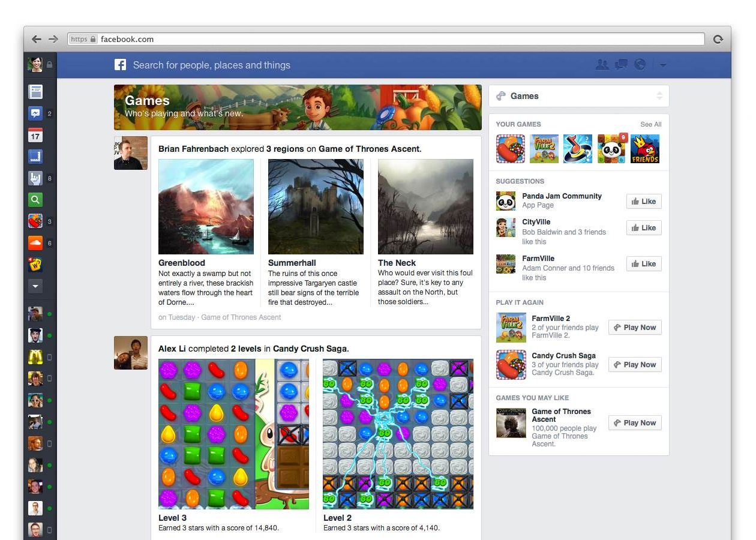The height and width of the screenshot is (540, 756).
Task: Expand the account menu arrow top right
Action: tap(663, 65)
